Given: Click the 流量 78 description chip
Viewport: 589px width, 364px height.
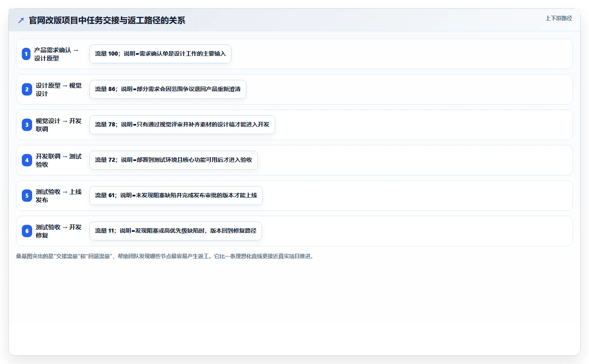Looking at the screenshot, I should pyautogui.click(x=182, y=125).
